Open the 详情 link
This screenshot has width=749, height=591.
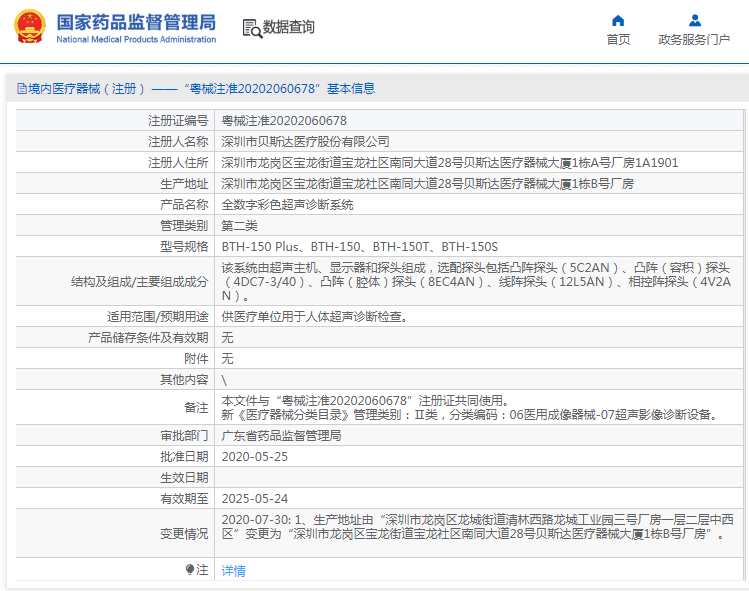[x=233, y=570]
